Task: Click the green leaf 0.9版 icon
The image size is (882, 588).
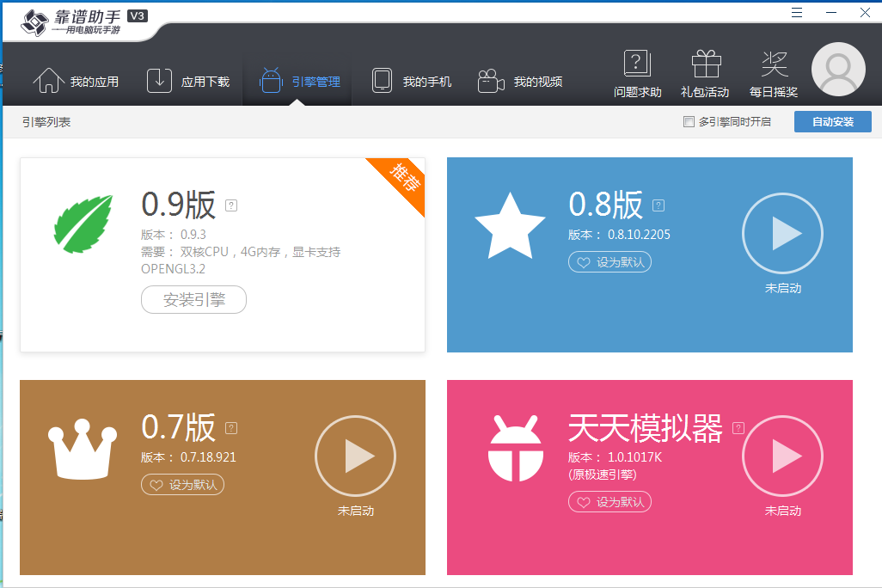Action: click(x=83, y=224)
